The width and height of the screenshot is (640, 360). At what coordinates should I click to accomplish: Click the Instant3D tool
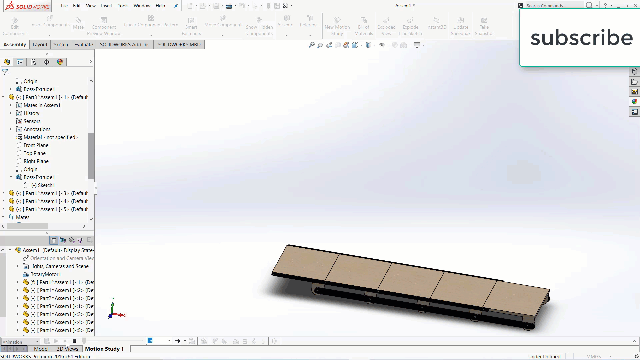point(436,24)
